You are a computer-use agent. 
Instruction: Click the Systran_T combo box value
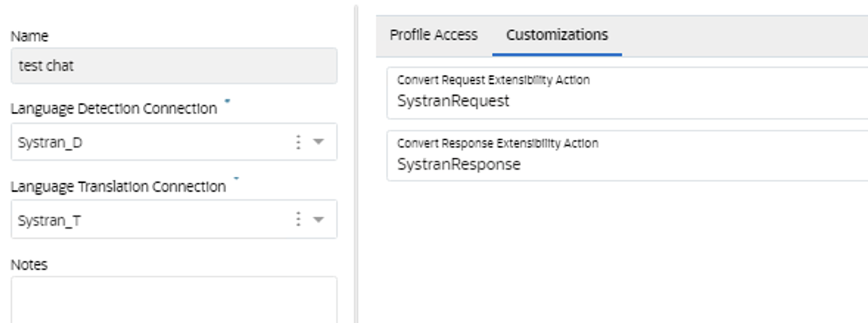point(50,220)
